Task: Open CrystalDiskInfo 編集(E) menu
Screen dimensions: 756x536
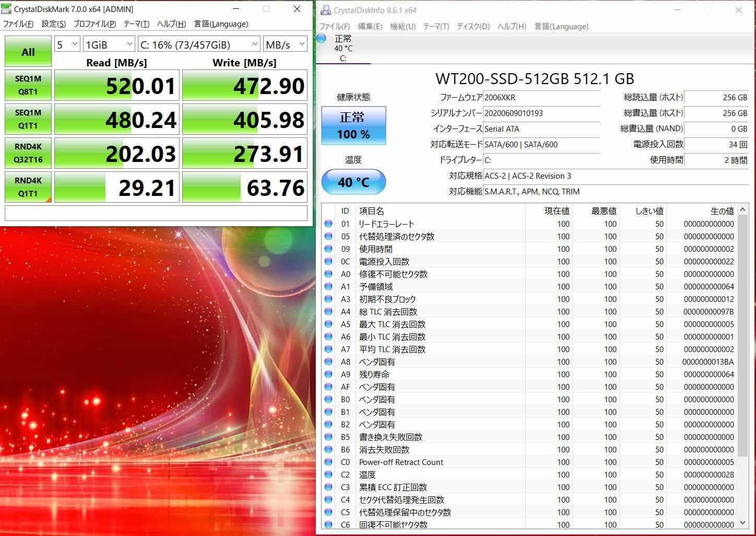Action: pos(370,27)
